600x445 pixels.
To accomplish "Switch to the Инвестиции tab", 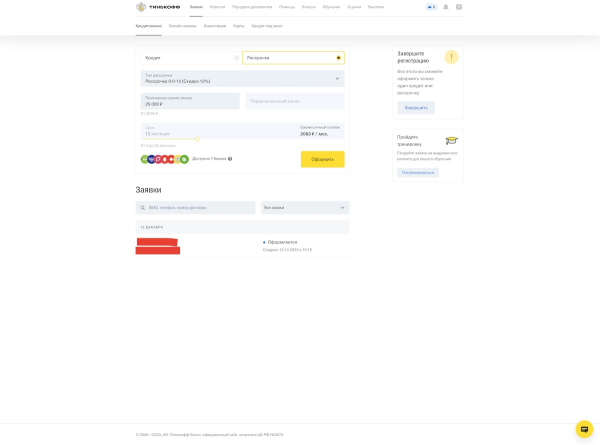I will coord(215,26).
